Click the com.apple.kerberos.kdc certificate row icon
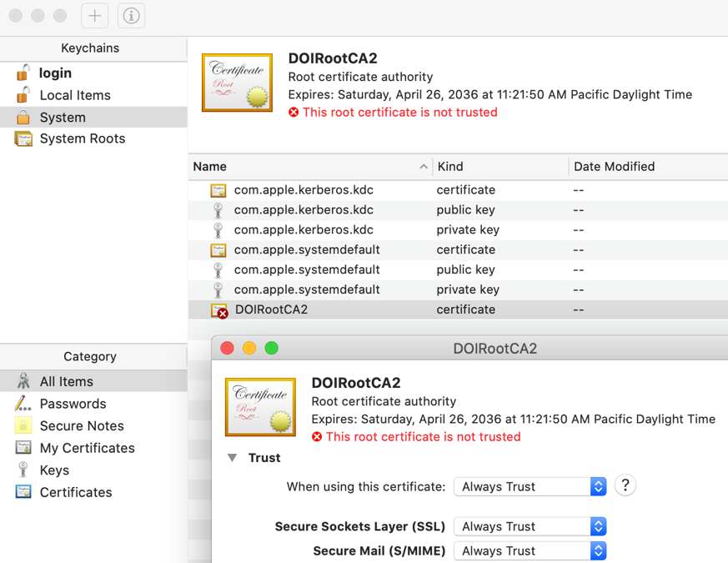This screenshot has height=563, width=728. coord(218,190)
